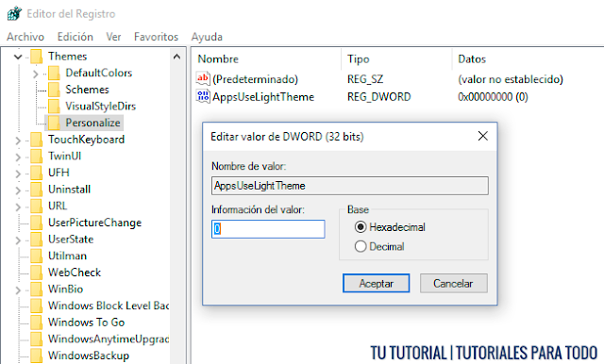Click the (valor no establecido) data cell
The width and height of the screenshot is (604, 364).
(511, 79)
